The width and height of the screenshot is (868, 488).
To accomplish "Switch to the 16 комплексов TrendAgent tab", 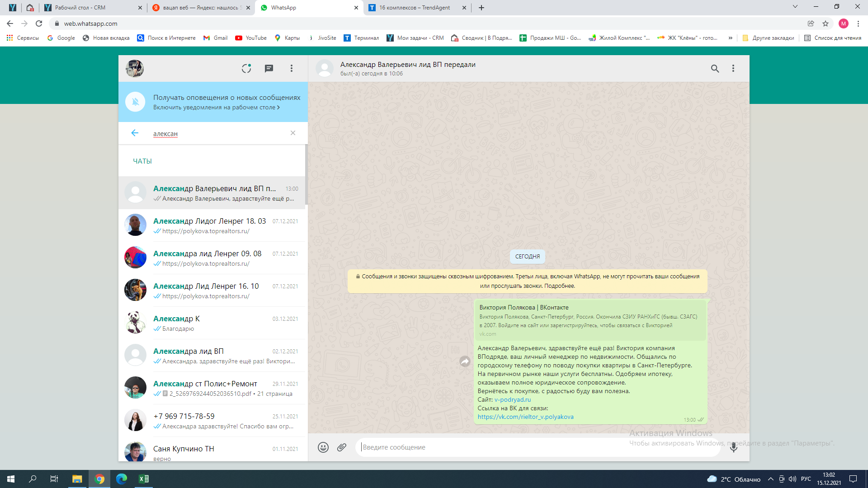I will point(414,8).
